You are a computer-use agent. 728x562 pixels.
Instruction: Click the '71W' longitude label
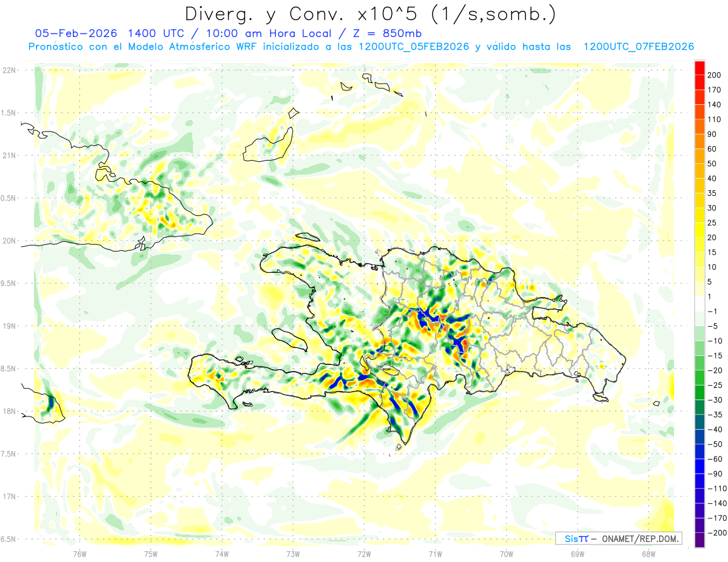coord(436,554)
